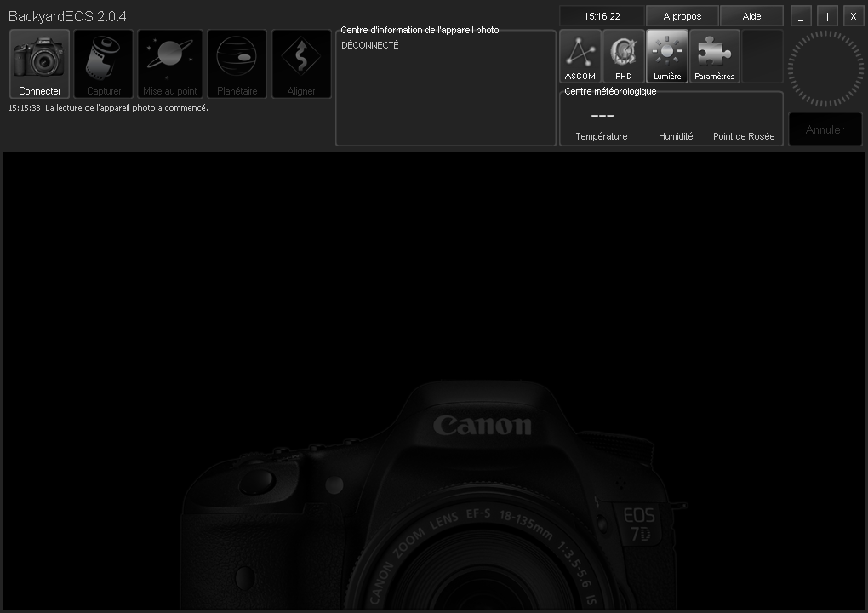Toggle the Lumière brightness mode
This screenshot has height=613, width=868.
(x=667, y=56)
